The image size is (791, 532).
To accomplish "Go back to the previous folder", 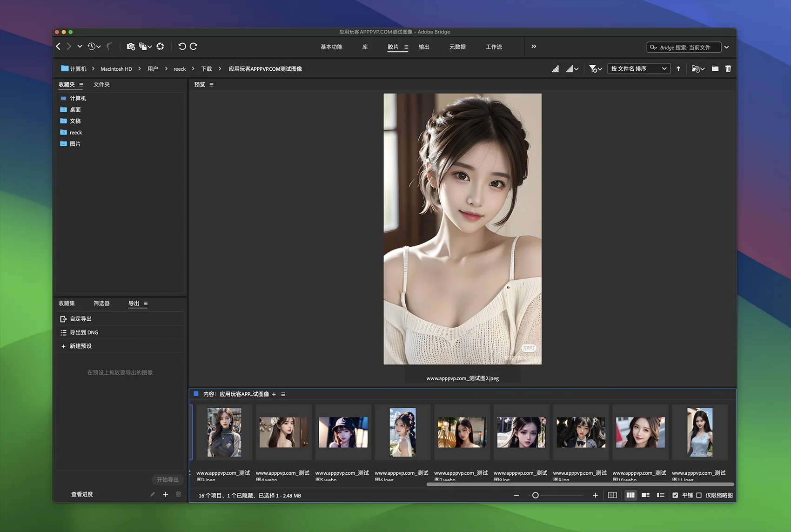I will [58, 46].
